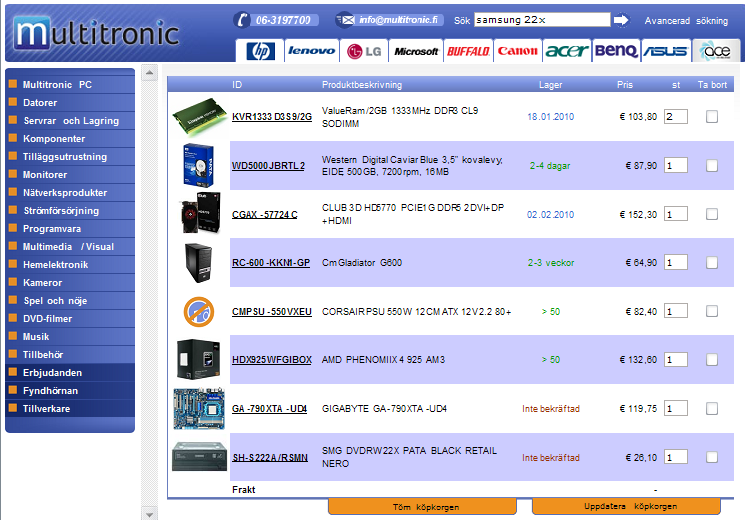Screen dimensions: 745x520
Task: Open the Lenovo brand tab
Action: [312, 51]
